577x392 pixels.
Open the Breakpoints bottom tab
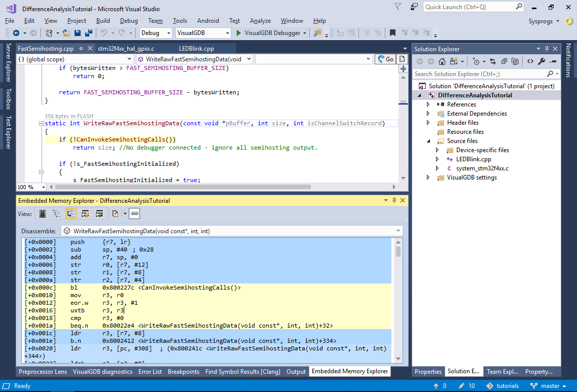point(183,372)
